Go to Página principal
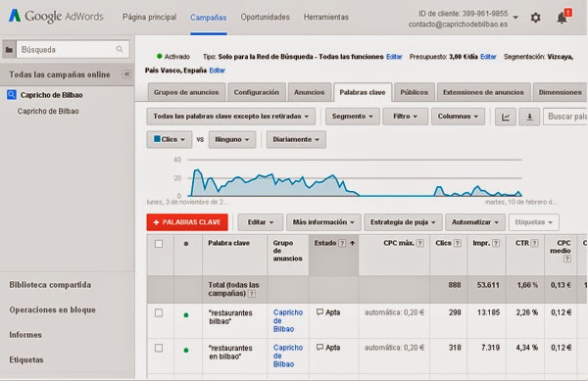Viewport: 588px width, 381px height. [149, 18]
